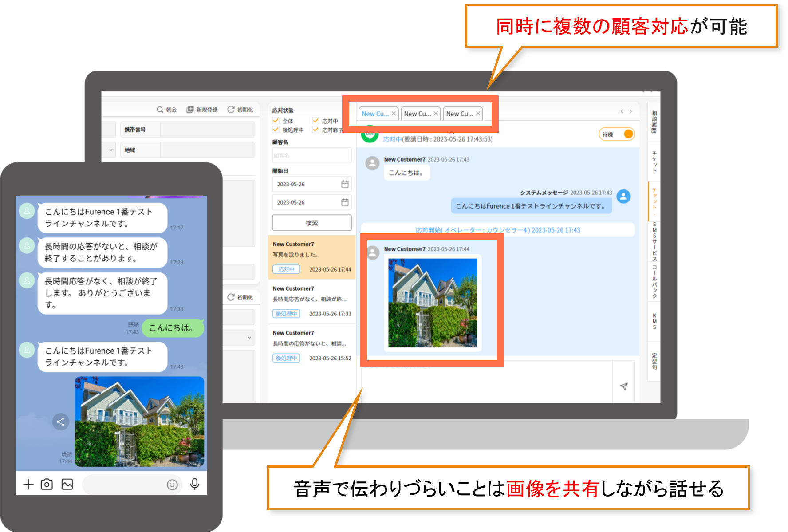
Task: Open the emoji picker in the message box
Action: (172, 485)
